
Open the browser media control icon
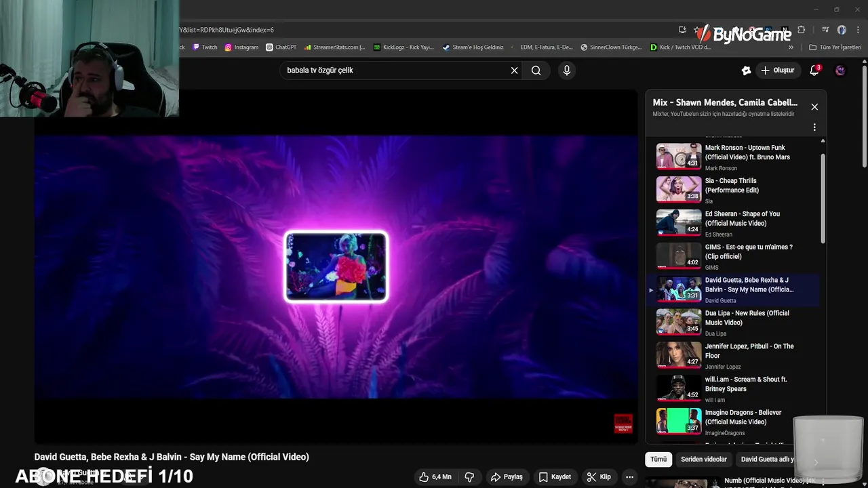(x=825, y=30)
